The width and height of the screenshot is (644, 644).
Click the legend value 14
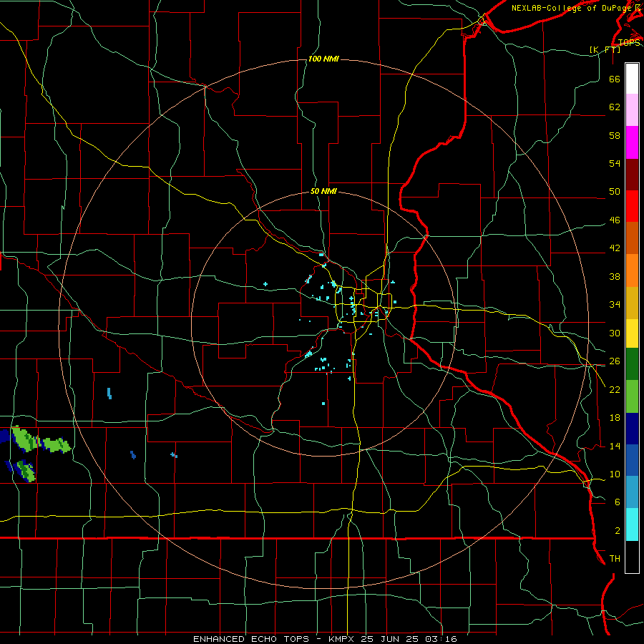615,446
